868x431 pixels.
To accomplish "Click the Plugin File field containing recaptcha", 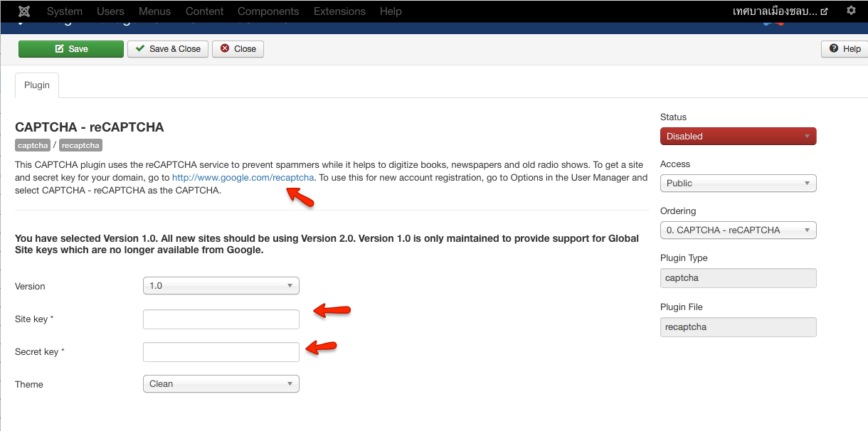I will (x=738, y=327).
